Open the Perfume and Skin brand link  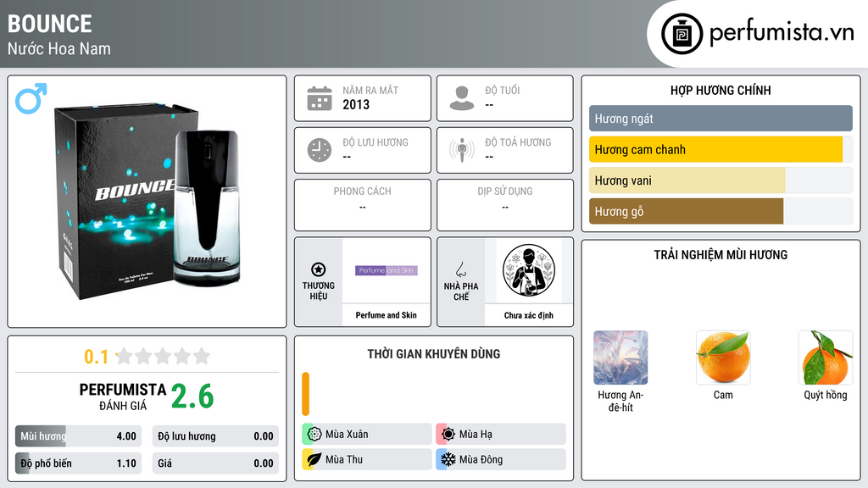(386, 315)
